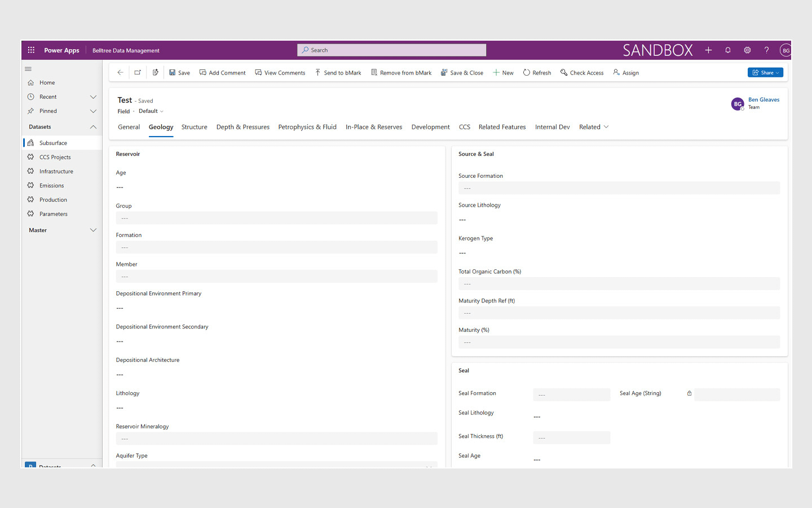The height and width of the screenshot is (508, 812).
Task: Expand the Recent section in sidebar
Action: tap(93, 97)
